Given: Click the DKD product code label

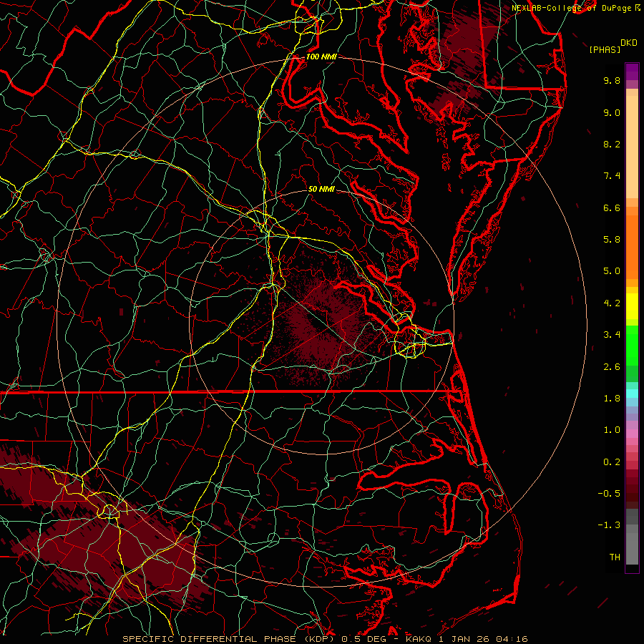Looking at the screenshot, I should click(629, 43).
